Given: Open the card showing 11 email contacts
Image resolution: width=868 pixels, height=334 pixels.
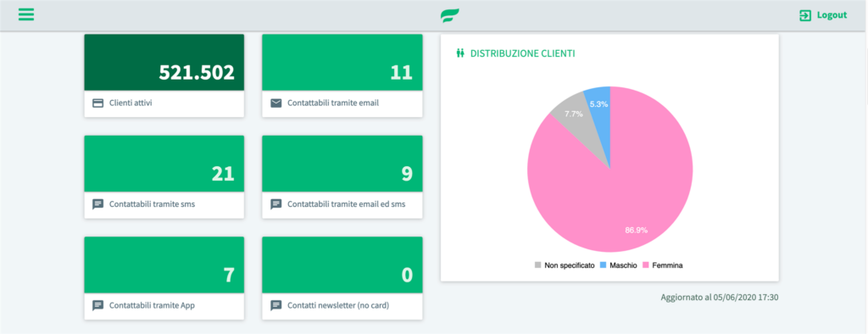Looking at the screenshot, I should coord(342,76).
